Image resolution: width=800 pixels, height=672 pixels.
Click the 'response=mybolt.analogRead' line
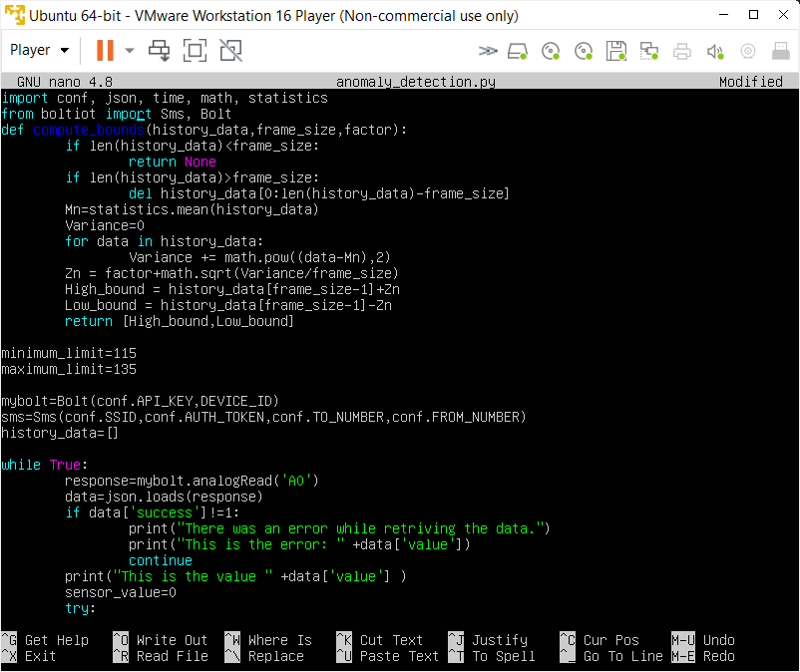[192, 481]
